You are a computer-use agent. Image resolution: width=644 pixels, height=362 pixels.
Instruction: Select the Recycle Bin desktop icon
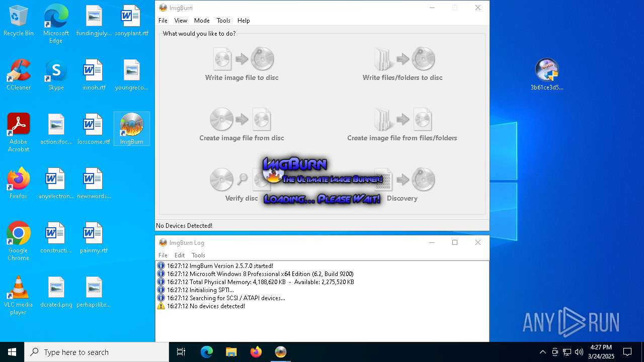(19, 21)
